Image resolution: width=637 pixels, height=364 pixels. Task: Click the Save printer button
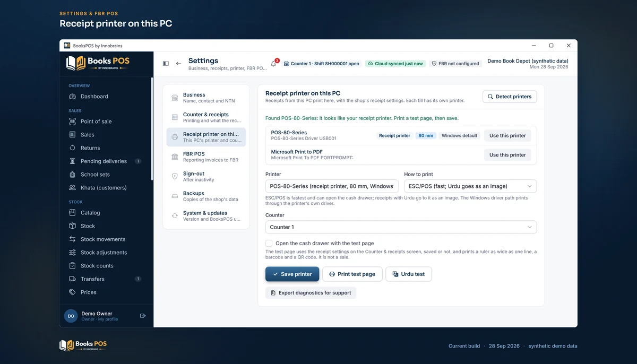[x=292, y=274]
